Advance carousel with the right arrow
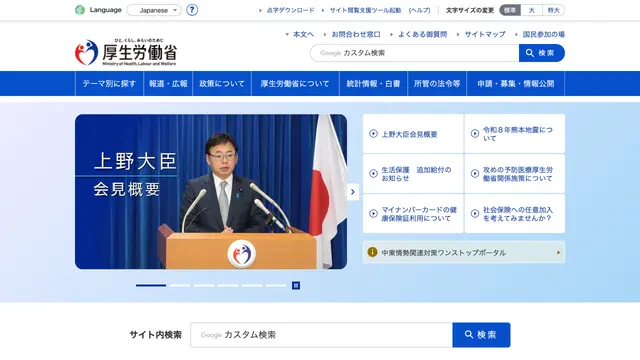This screenshot has height=360, width=640. [x=353, y=192]
